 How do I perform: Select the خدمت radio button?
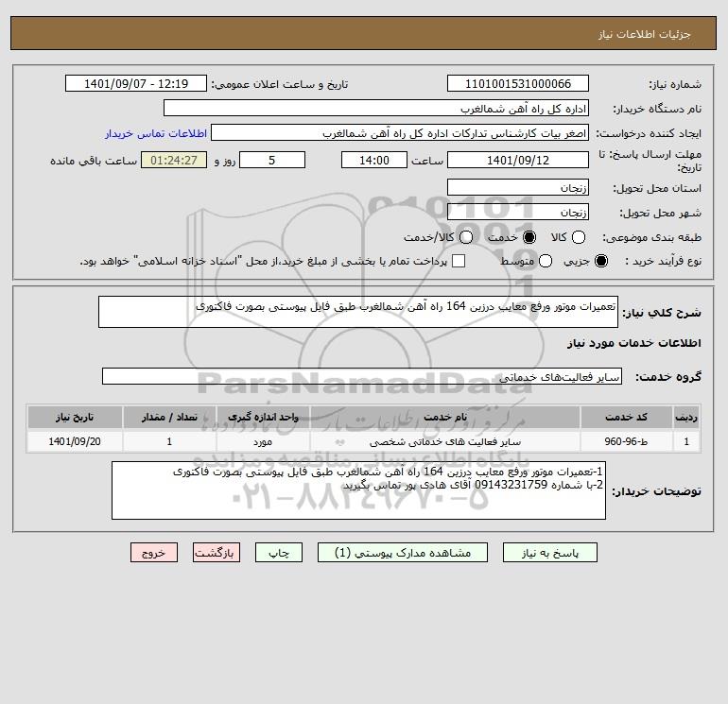[529, 237]
